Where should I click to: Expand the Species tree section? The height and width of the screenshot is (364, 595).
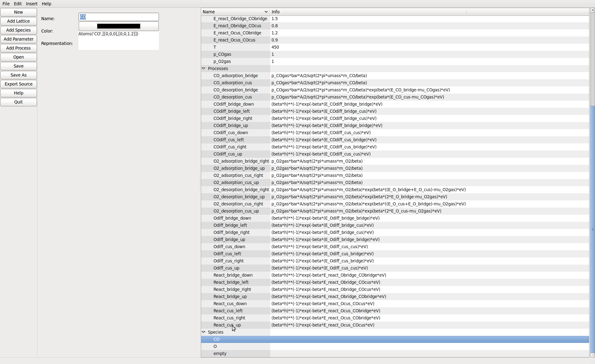(x=204, y=332)
